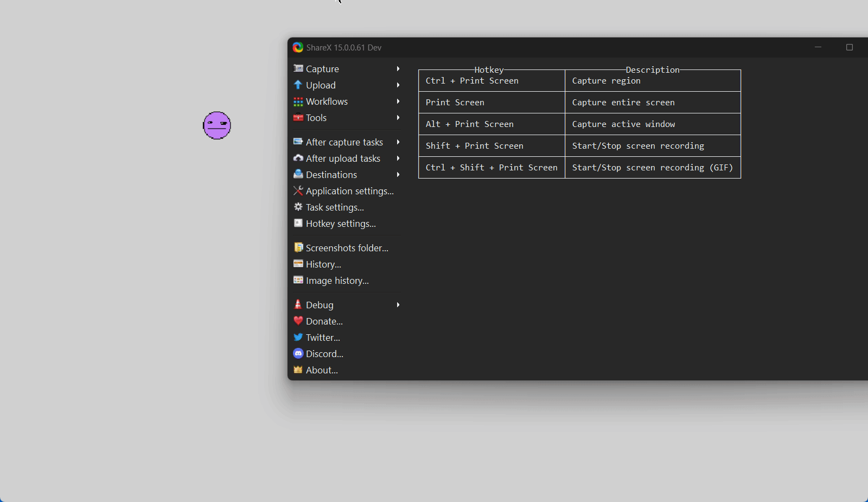Open Image history
The width and height of the screenshot is (868, 502).
click(x=337, y=281)
